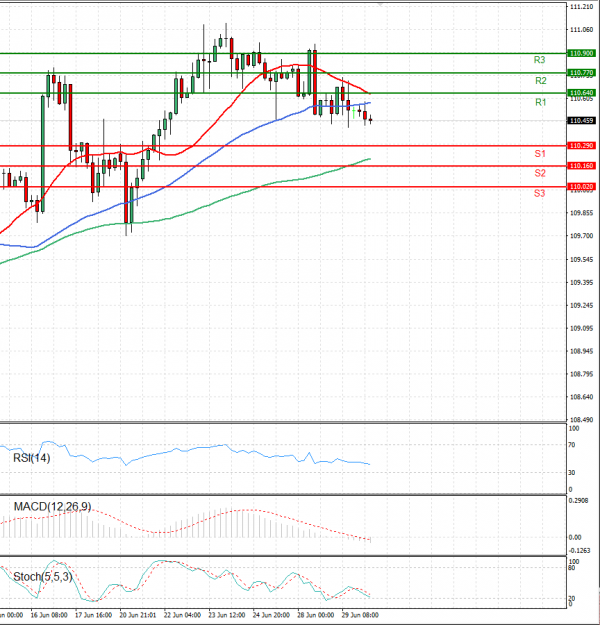Select the current price 110.459 tag
This screenshot has width=600, height=625.
582,120
